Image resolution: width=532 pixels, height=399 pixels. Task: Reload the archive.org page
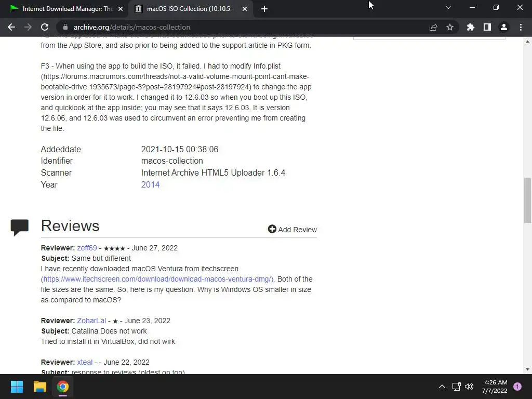[x=45, y=27]
